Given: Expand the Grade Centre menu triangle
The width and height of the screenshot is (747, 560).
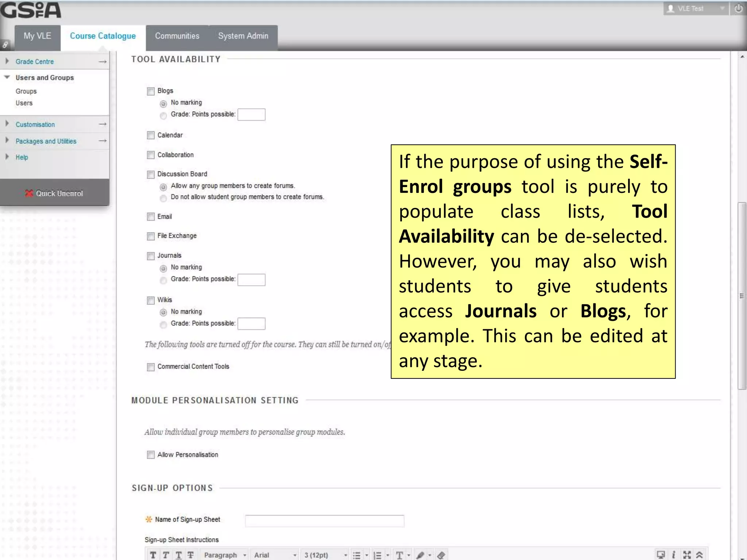Looking at the screenshot, I should [7, 61].
